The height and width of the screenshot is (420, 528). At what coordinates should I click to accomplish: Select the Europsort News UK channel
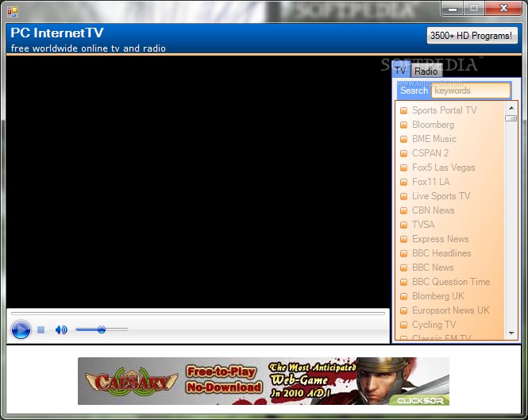pyautogui.click(x=450, y=310)
